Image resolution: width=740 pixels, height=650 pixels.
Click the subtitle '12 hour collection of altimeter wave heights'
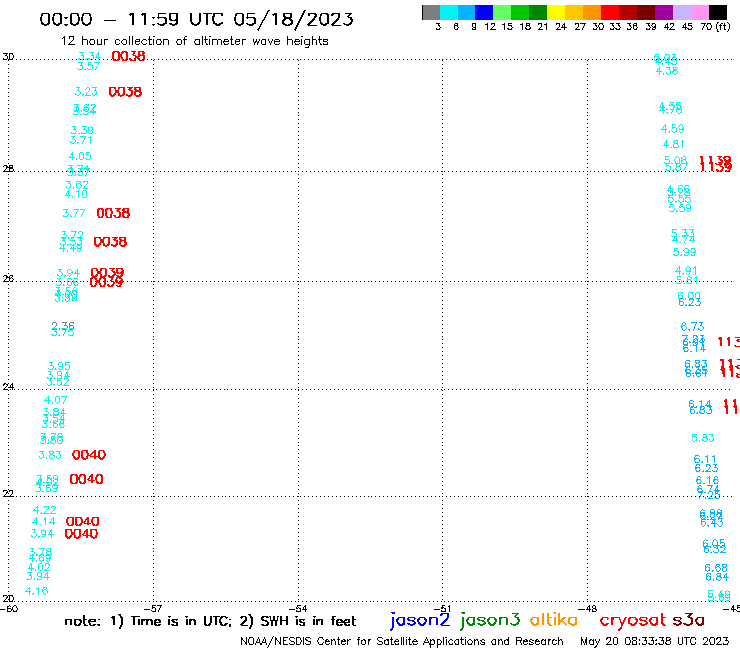click(194, 41)
